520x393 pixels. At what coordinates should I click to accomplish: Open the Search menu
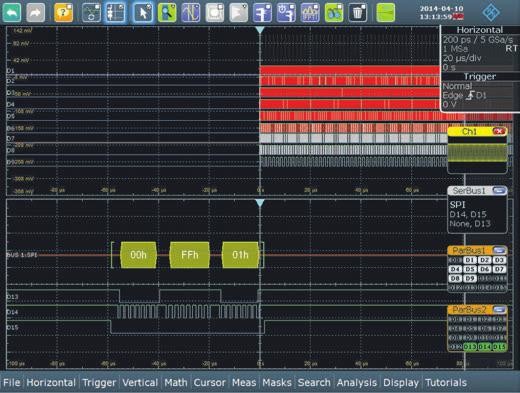[314, 382]
